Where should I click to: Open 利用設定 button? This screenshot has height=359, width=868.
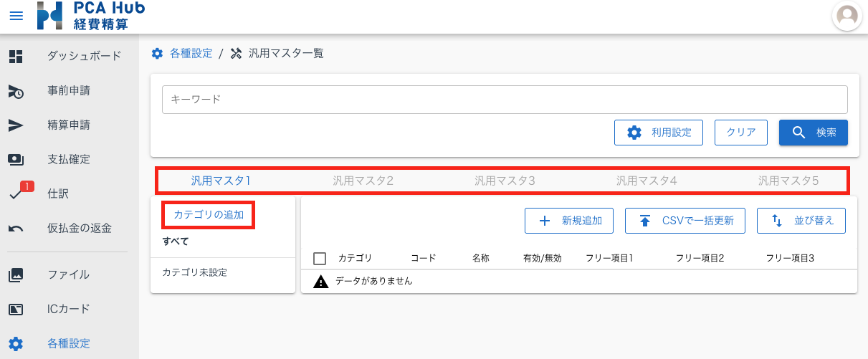click(x=659, y=133)
